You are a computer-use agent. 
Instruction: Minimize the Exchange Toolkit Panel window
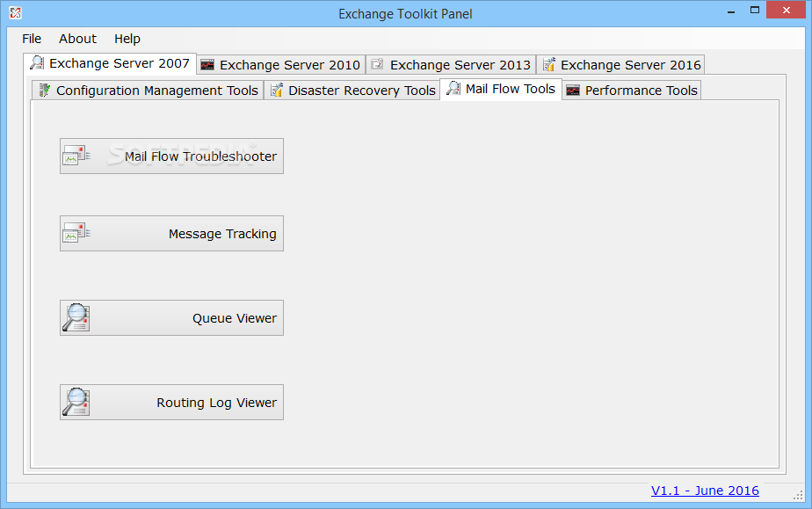pyautogui.click(x=731, y=11)
